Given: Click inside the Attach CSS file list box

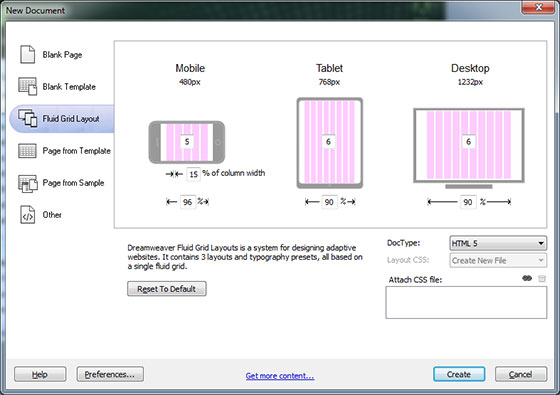Looking at the screenshot, I should [x=466, y=302].
